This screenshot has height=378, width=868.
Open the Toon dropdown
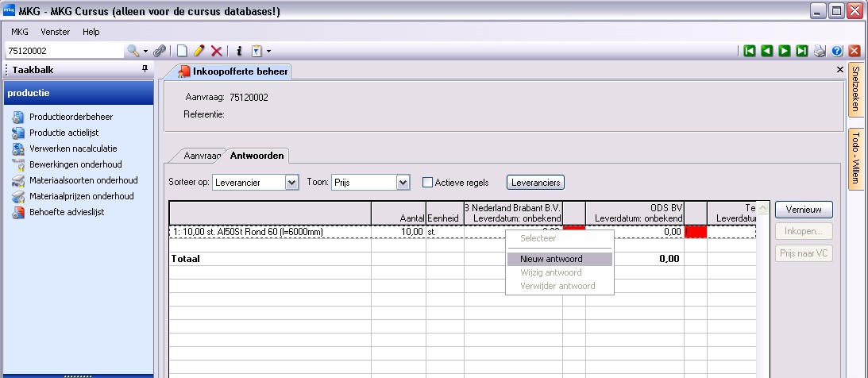pos(403,182)
